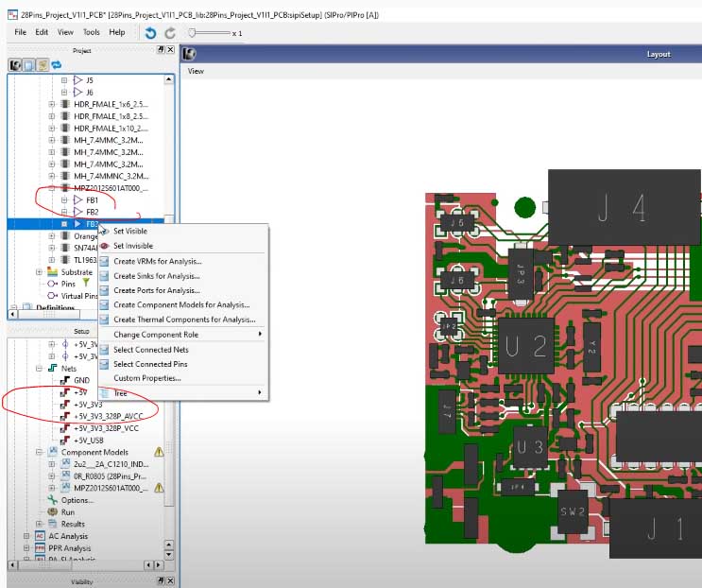Collapse the Nets tree node

[40, 368]
